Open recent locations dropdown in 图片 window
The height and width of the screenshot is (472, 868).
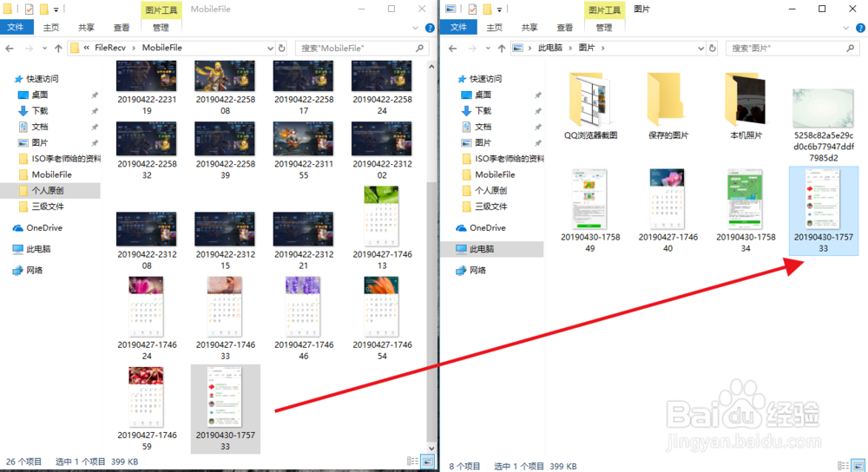point(488,48)
